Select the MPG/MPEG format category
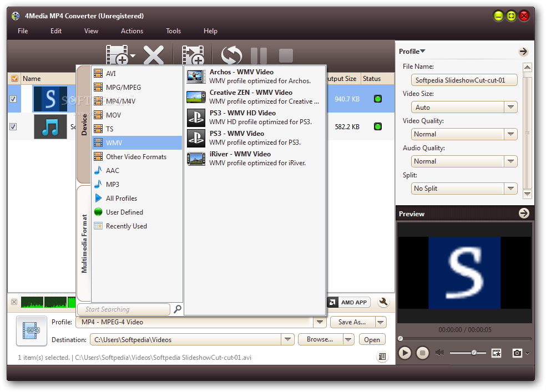 [137, 87]
